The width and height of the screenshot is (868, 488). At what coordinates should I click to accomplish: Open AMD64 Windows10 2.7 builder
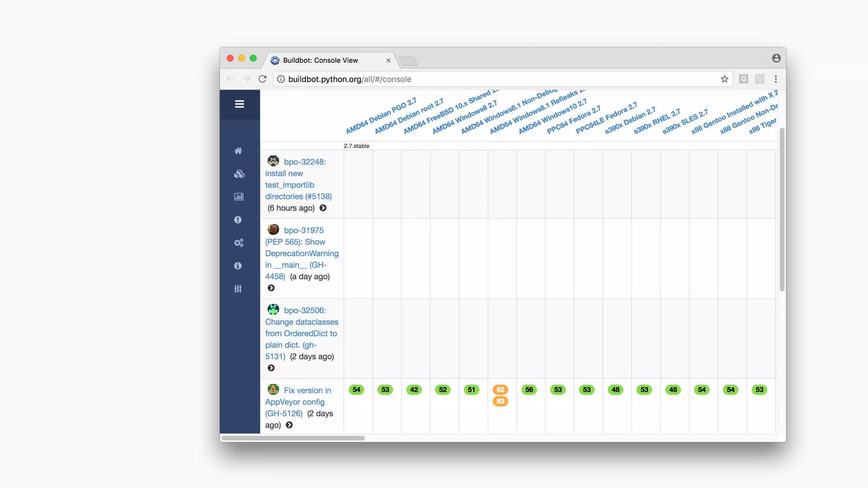tap(553, 116)
